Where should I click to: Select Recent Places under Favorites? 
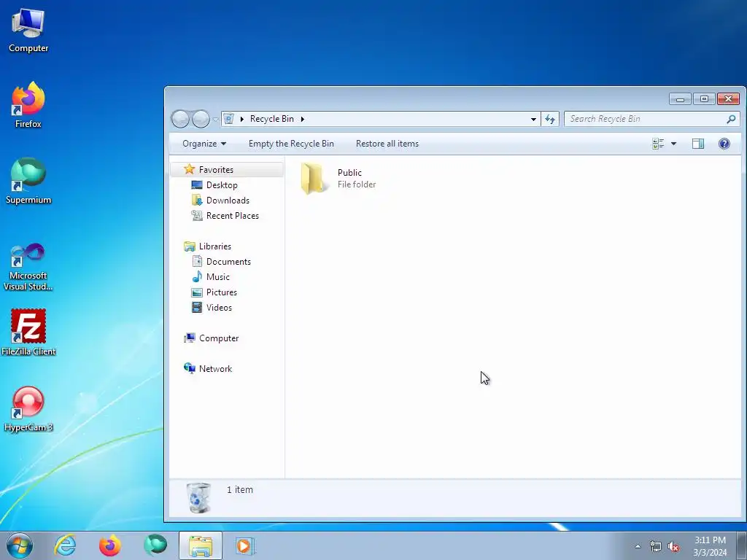232,215
